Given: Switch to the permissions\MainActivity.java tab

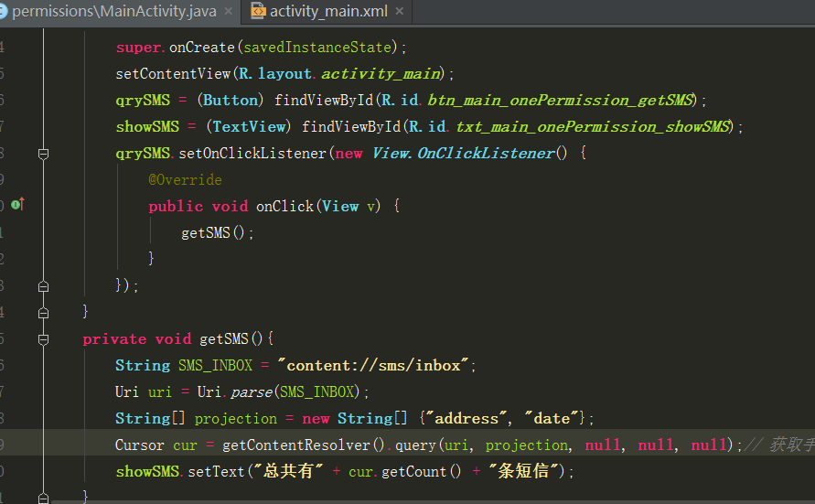Looking at the screenshot, I should [114, 11].
